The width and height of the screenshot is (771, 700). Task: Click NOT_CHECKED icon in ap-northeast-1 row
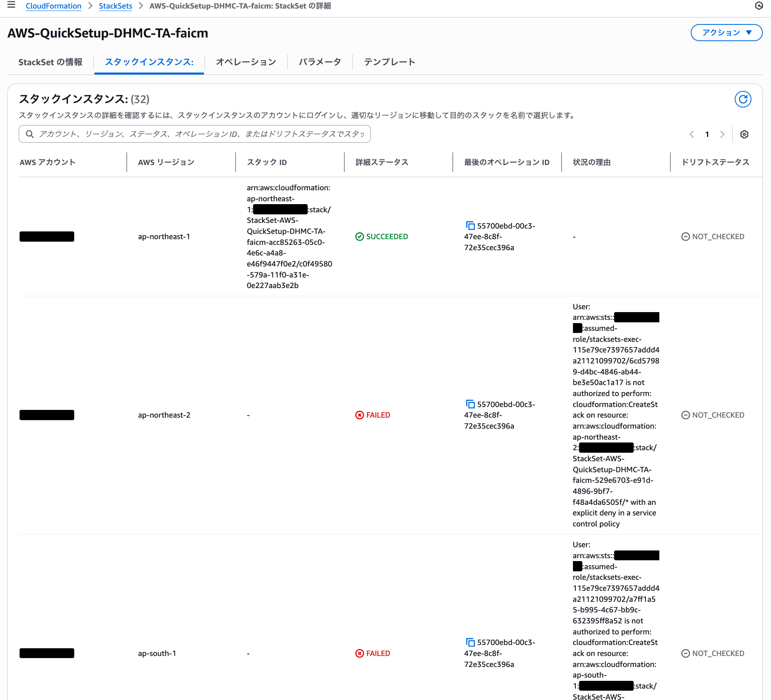point(685,237)
